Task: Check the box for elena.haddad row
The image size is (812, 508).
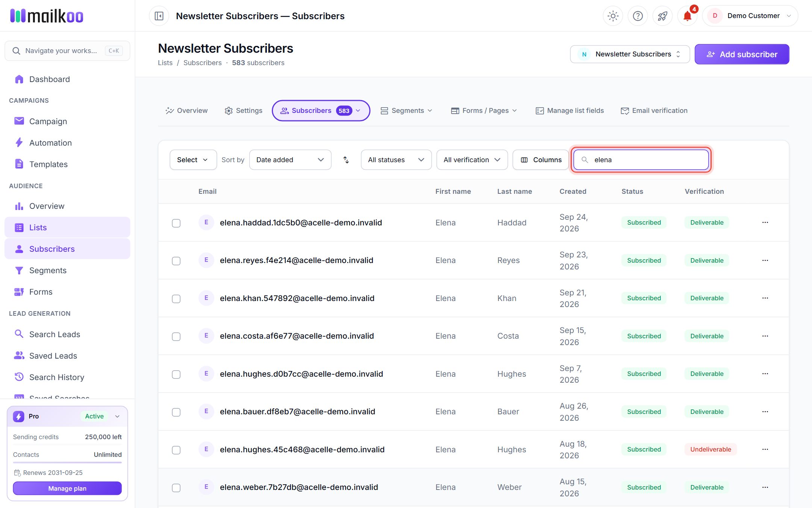Action: pyautogui.click(x=176, y=223)
